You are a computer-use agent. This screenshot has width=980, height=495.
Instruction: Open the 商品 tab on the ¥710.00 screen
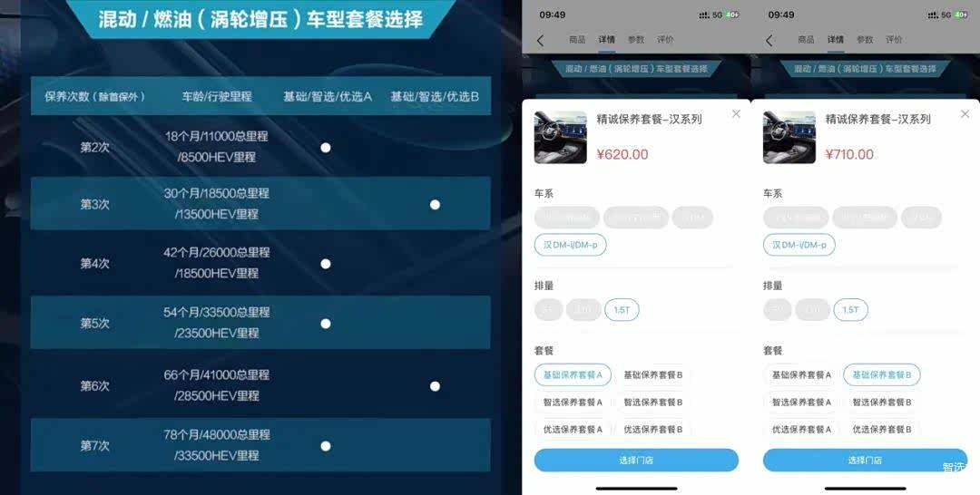(806, 39)
